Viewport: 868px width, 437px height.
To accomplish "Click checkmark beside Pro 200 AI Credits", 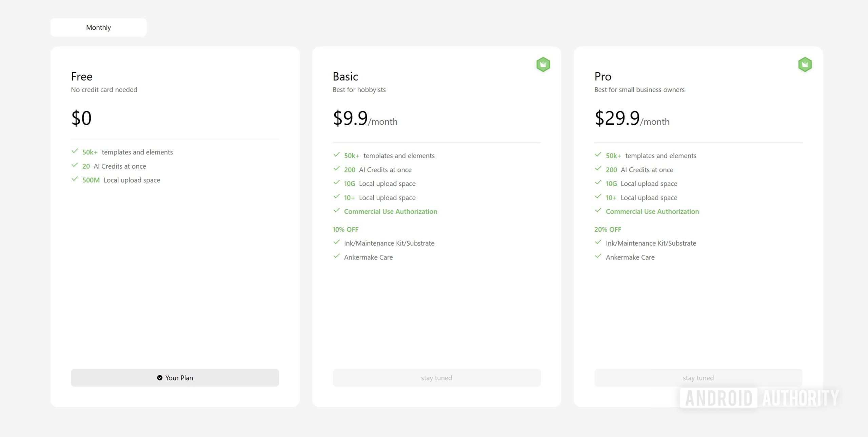I will tap(598, 169).
